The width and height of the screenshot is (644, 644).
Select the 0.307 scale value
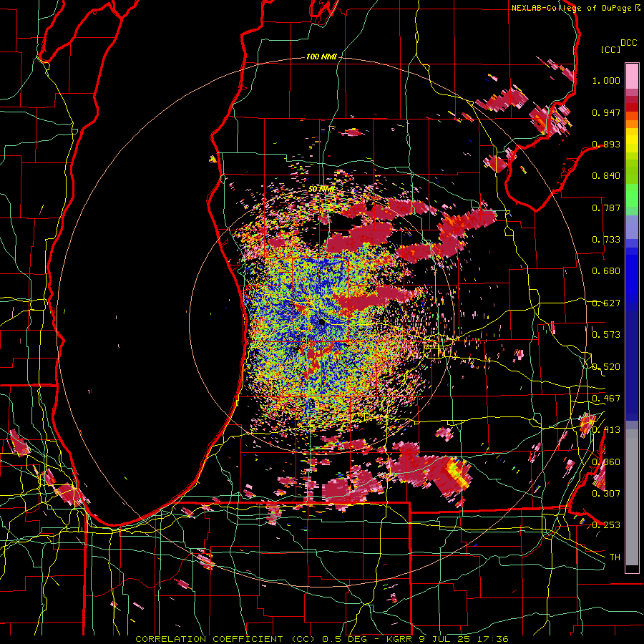(606, 493)
